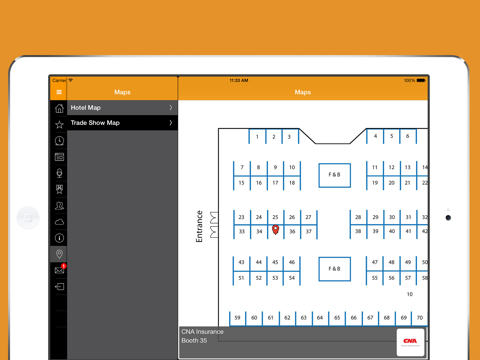Expand the Trade Show Map chevron
The image size is (480, 360).
coord(171,123)
